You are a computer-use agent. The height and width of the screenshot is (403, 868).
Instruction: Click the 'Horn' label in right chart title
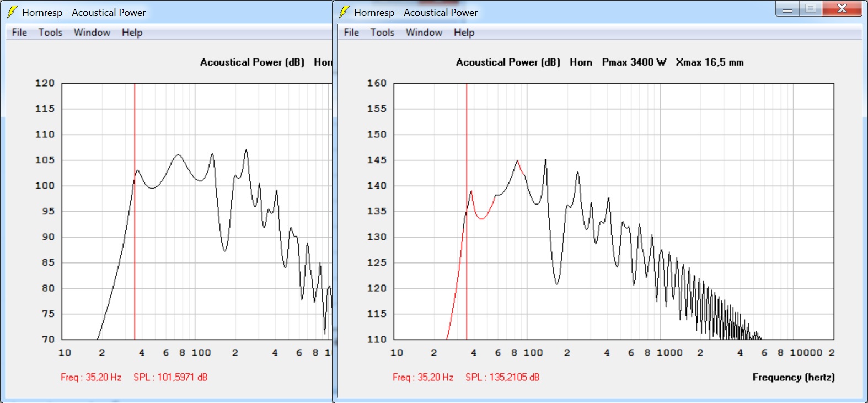tap(581, 62)
